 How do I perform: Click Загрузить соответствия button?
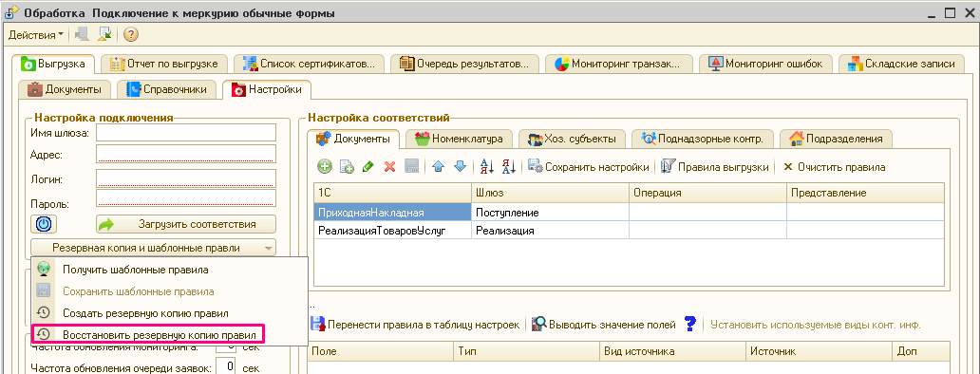tap(185, 224)
